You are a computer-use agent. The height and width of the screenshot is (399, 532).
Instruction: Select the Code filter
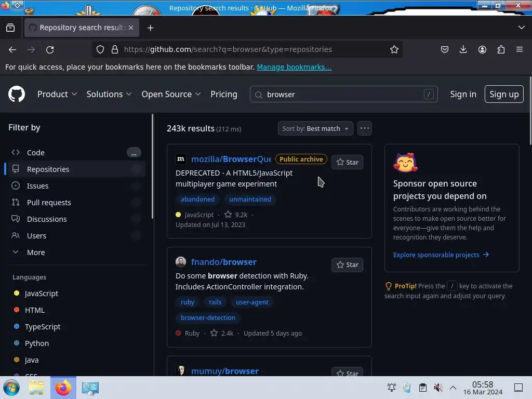[75, 153]
